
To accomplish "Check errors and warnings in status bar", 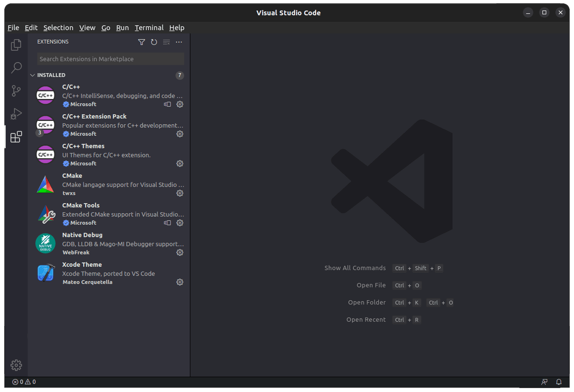I will point(23,382).
